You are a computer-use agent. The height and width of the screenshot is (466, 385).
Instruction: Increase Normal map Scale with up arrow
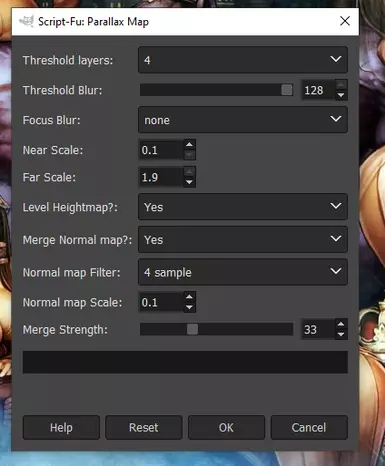tap(189, 297)
